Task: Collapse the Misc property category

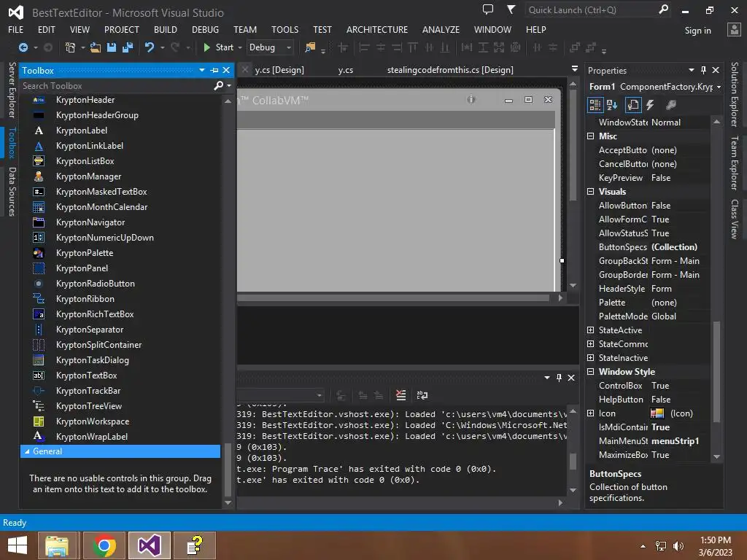Action: click(x=591, y=136)
